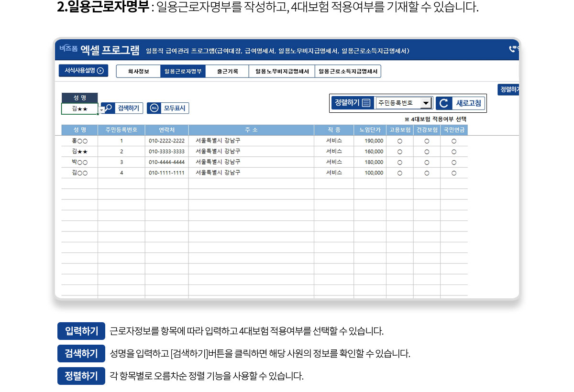This screenshot has height=392, width=574.
Task: Click the 검색하기 button with the magnifier icon
Action: (122, 108)
